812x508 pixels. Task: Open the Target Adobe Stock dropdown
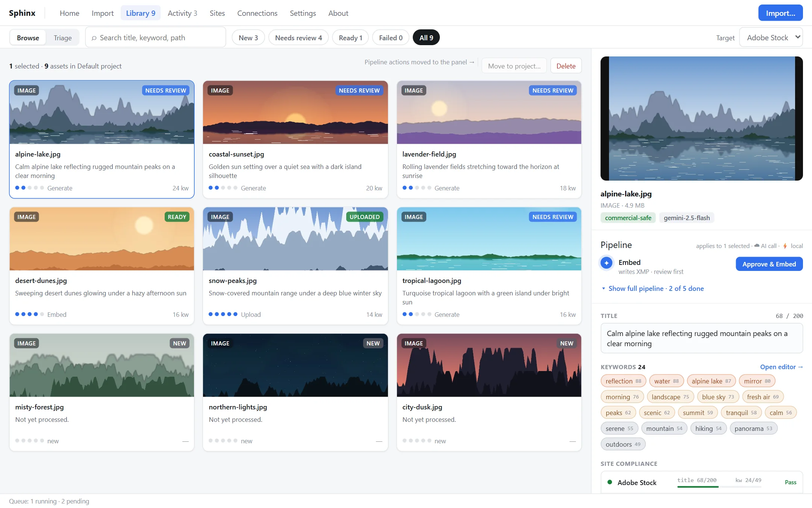click(771, 38)
